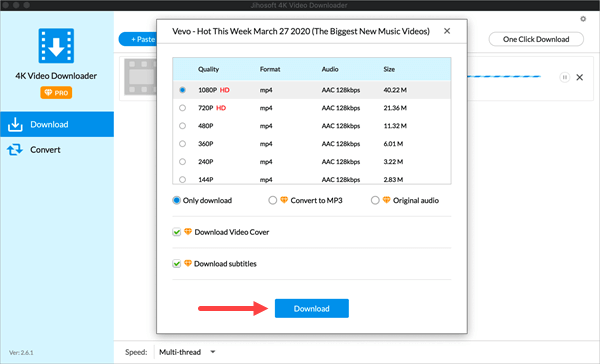
Task: Click the blue Download button
Action: tap(311, 309)
